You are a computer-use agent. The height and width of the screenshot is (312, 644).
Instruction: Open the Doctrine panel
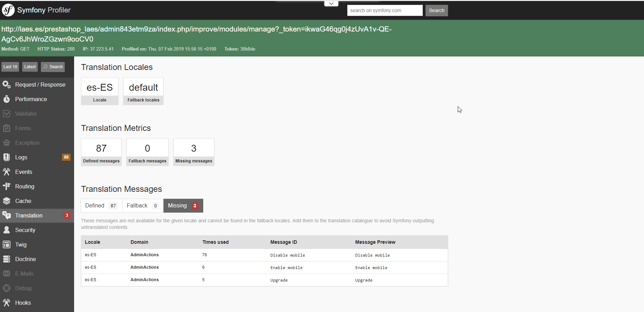tap(37, 259)
